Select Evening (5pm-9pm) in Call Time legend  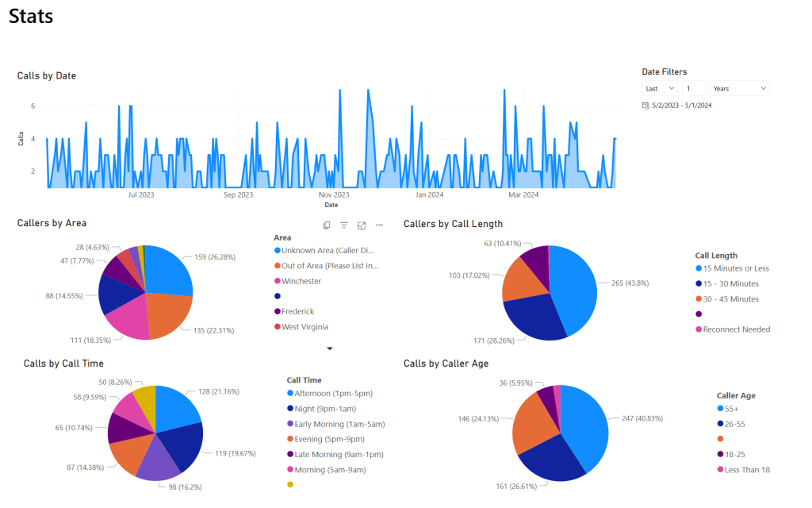click(326, 439)
